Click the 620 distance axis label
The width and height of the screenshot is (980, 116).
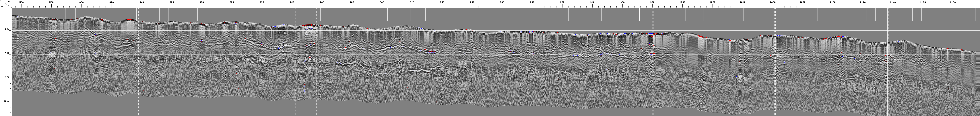tap(111, 2)
